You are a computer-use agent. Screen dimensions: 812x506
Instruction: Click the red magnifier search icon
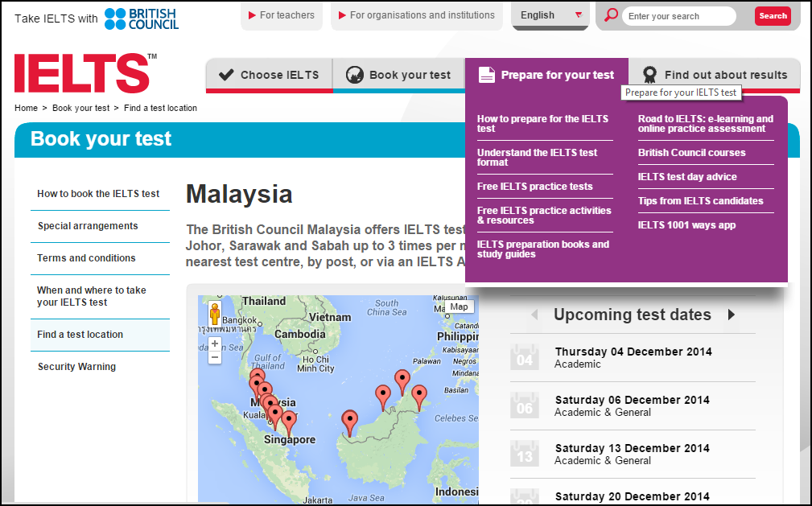coord(611,15)
